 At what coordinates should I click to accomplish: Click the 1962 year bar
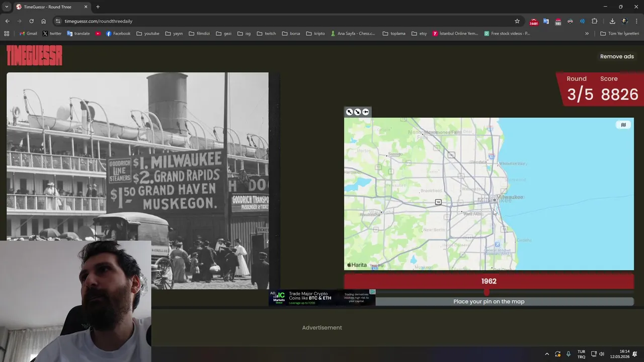click(x=489, y=282)
